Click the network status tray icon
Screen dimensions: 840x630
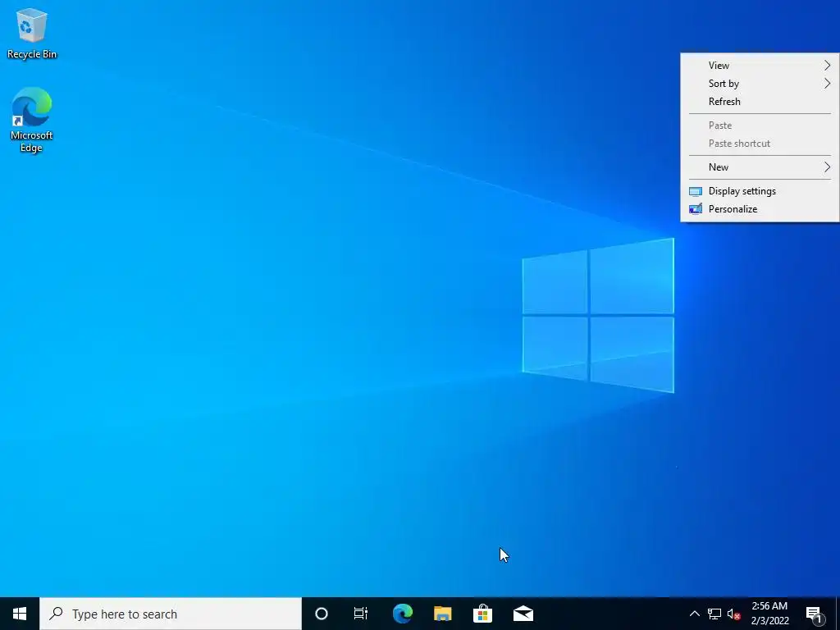pos(714,614)
